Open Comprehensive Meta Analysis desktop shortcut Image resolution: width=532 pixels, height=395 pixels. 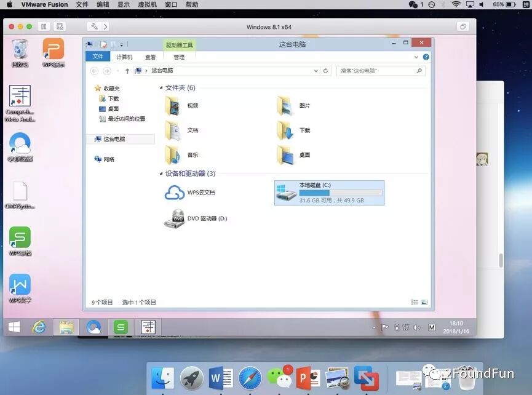(x=20, y=103)
